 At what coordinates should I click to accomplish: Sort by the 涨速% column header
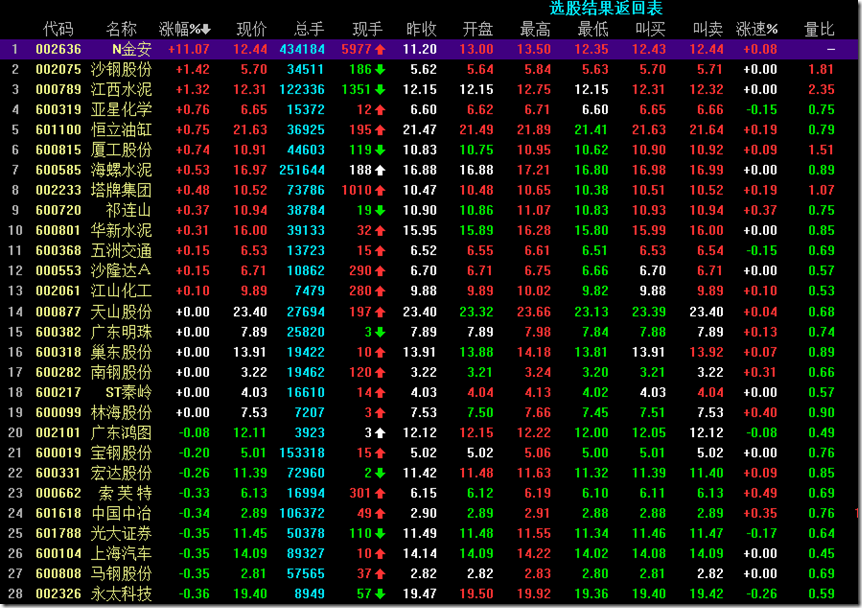[757, 29]
